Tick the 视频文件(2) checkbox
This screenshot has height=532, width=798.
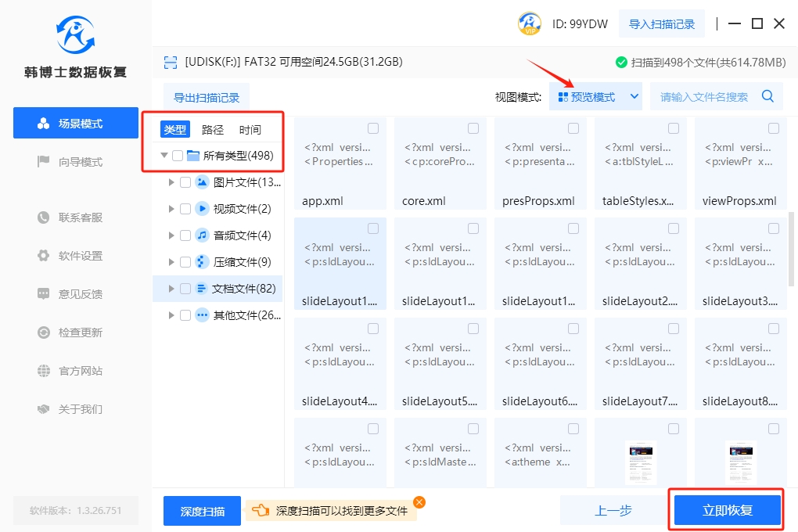pos(185,209)
